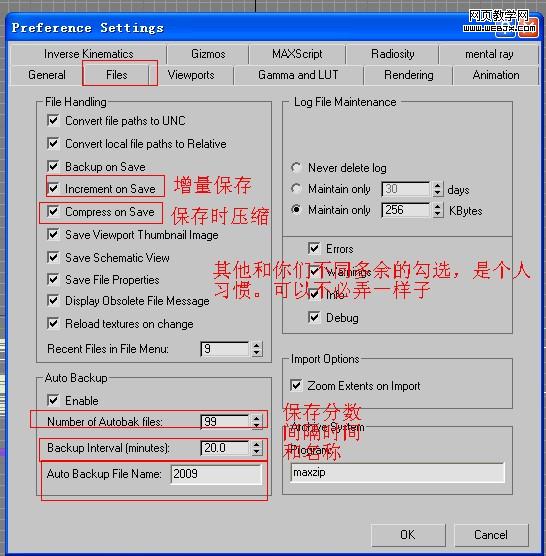
Task: Click the Cancel button
Action: pos(491,535)
